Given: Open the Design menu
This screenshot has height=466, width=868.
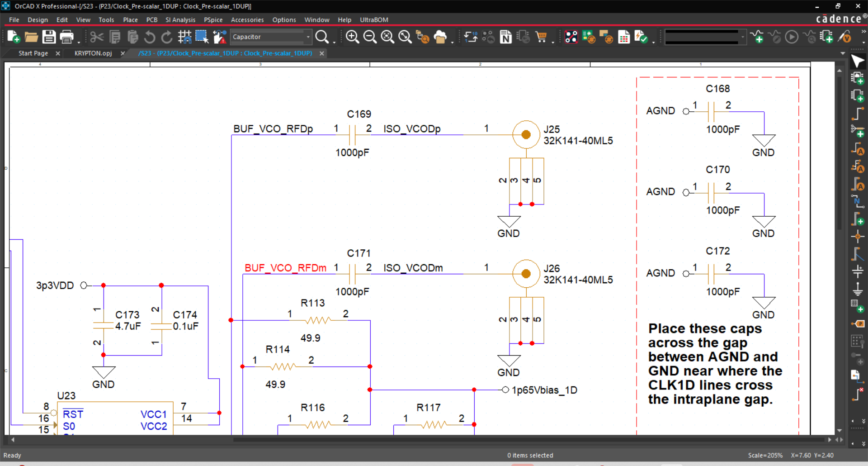Looking at the screenshot, I should click(38, 20).
